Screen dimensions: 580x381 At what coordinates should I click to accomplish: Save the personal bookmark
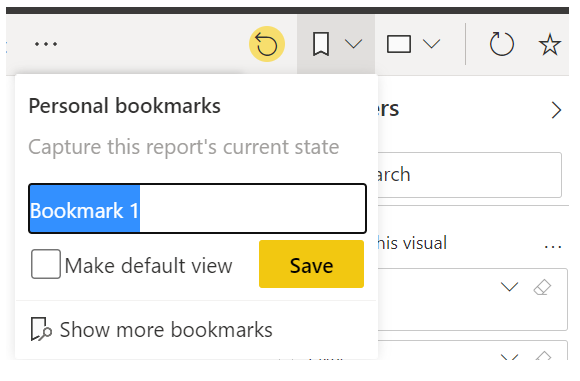(x=311, y=264)
